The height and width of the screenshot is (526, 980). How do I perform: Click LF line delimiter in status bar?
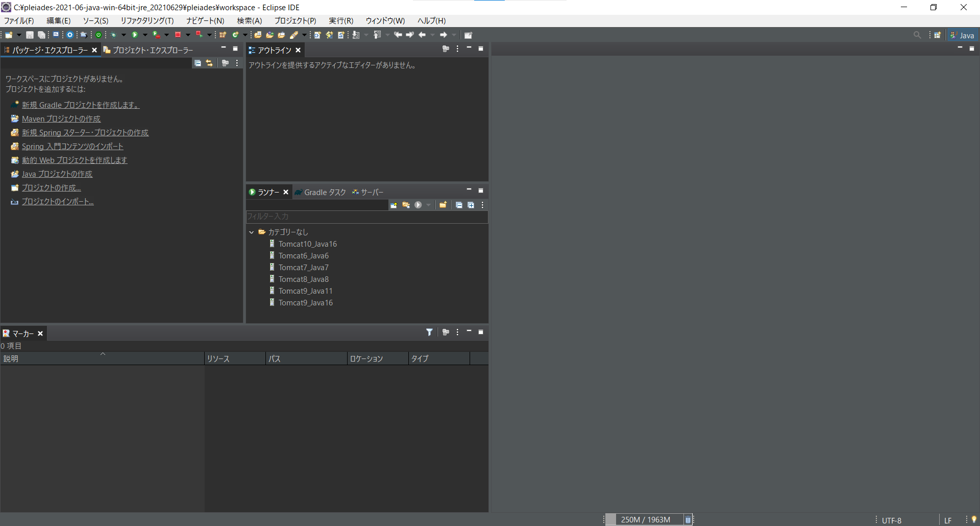coord(948,520)
